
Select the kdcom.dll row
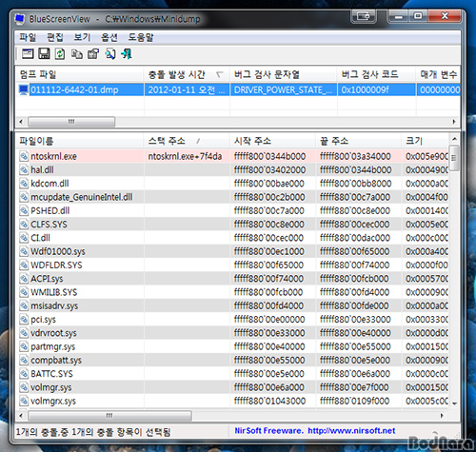point(232,184)
